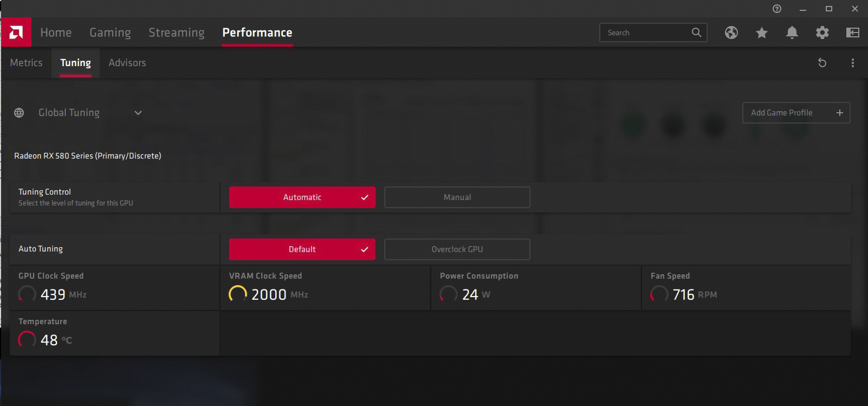This screenshot has height=406, width=868.
Task: Click the Global Tuning globe icon
Action: point(19,113)
